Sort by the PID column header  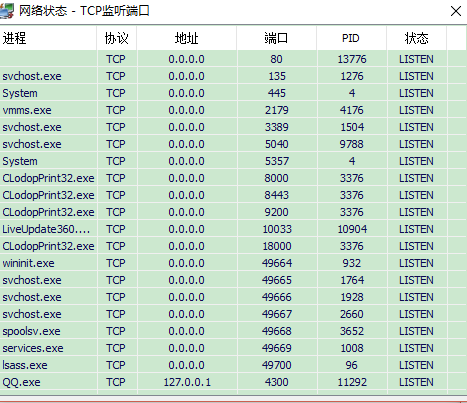pyautogui.click(x=351, y=38)
